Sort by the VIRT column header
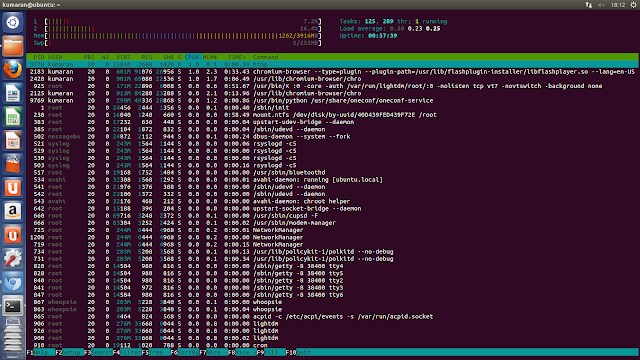640x360 pixels. click(x=123, y=57)
